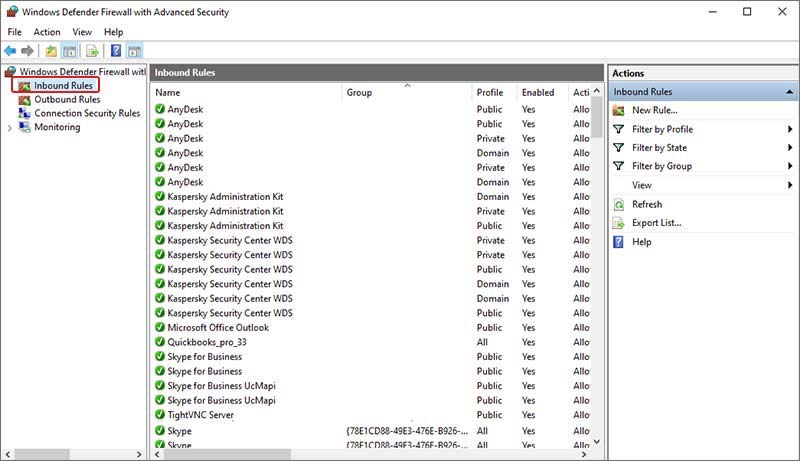
Task: Click the Refresh icon in Actions pane
Action: 619,204
